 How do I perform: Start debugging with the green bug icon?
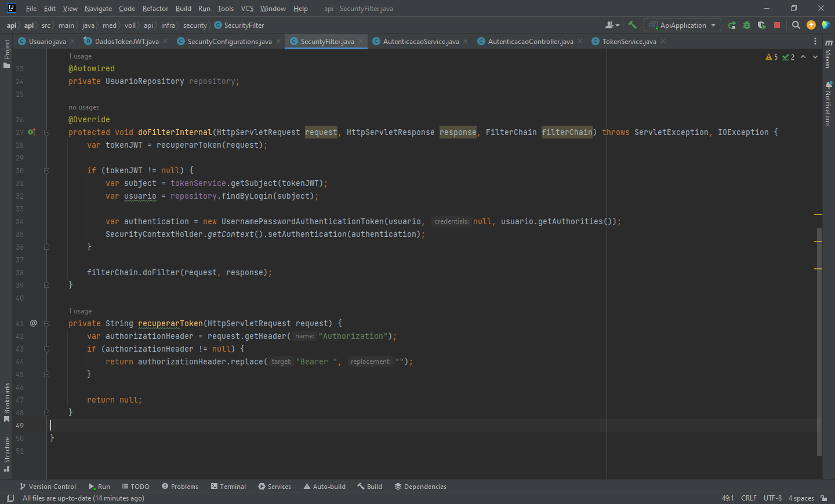[x=747, y=25]
